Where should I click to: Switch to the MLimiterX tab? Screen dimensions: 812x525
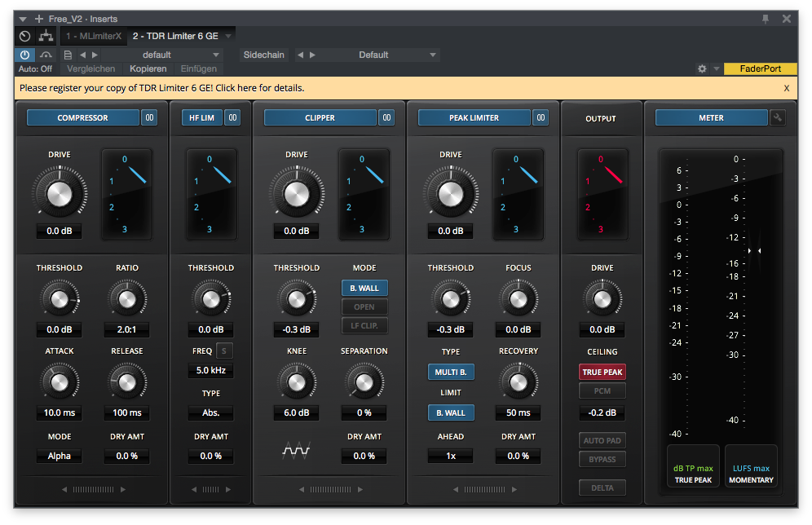pyautogui.click(x=94, y=36)
